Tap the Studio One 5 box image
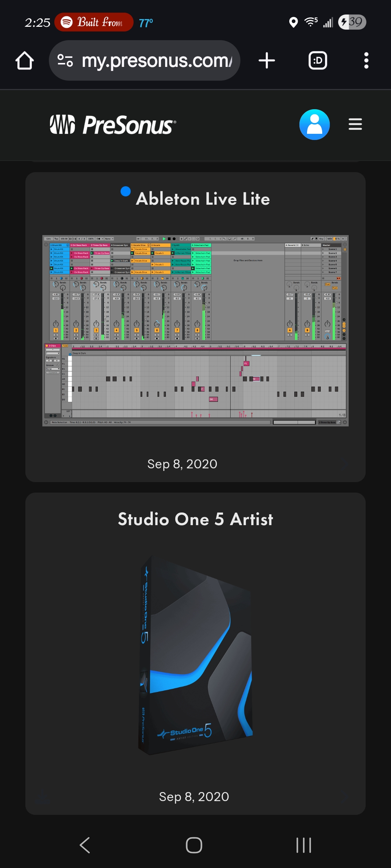 click(x=195, y=655)
